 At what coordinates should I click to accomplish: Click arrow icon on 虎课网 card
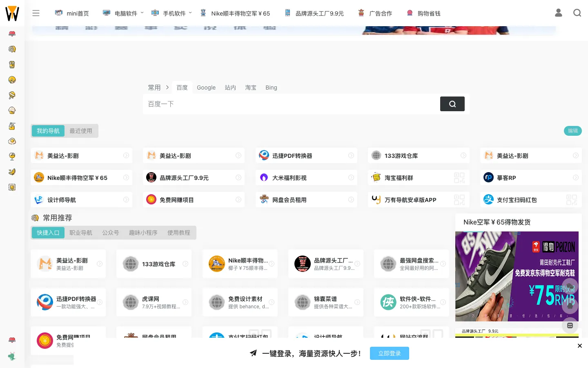pos(185,302)
